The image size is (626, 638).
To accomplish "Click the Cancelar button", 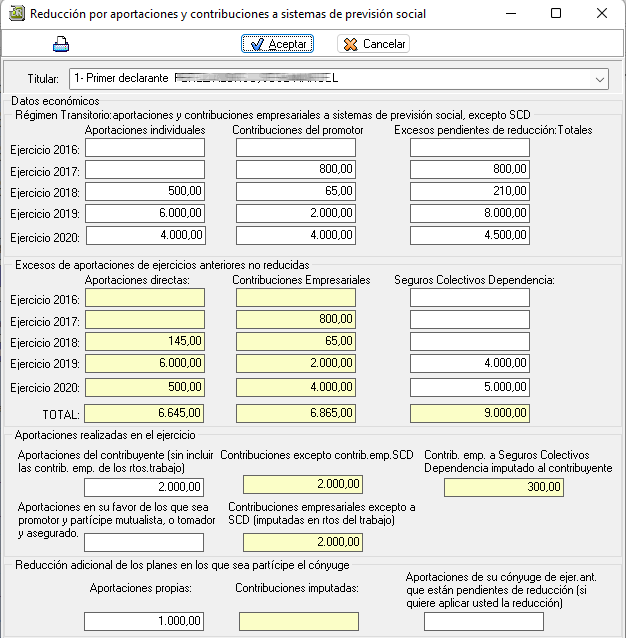I will click(373, 44).
